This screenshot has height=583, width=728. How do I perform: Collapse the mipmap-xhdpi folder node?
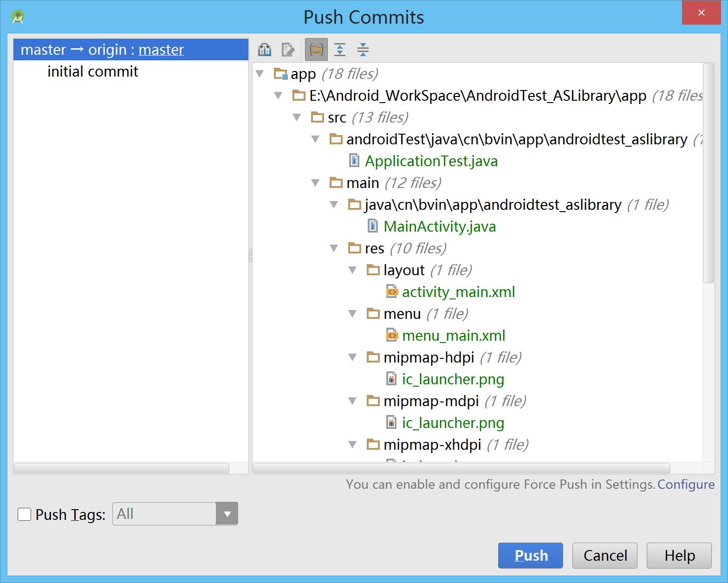[353, 445]
